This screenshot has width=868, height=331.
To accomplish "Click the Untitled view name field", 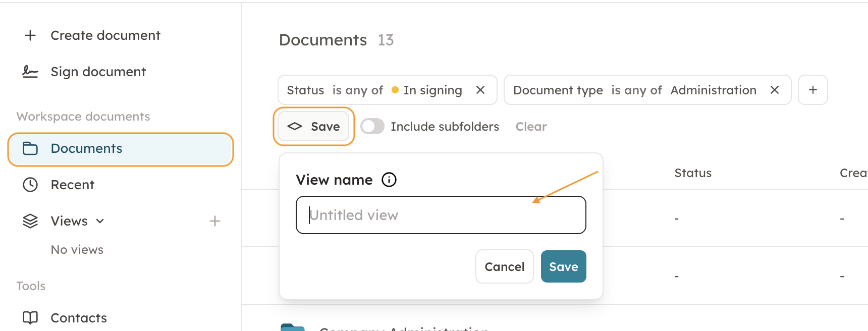I will 441,215.
